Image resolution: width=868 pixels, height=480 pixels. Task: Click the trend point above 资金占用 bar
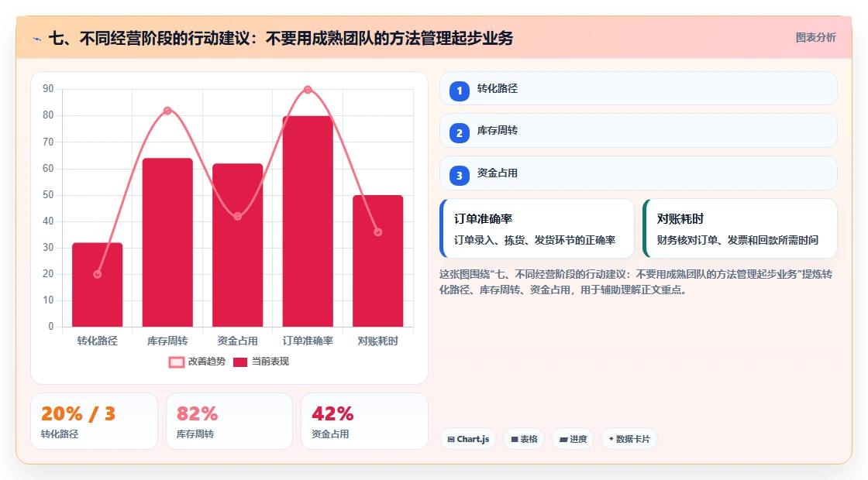(x=237, y=216)
